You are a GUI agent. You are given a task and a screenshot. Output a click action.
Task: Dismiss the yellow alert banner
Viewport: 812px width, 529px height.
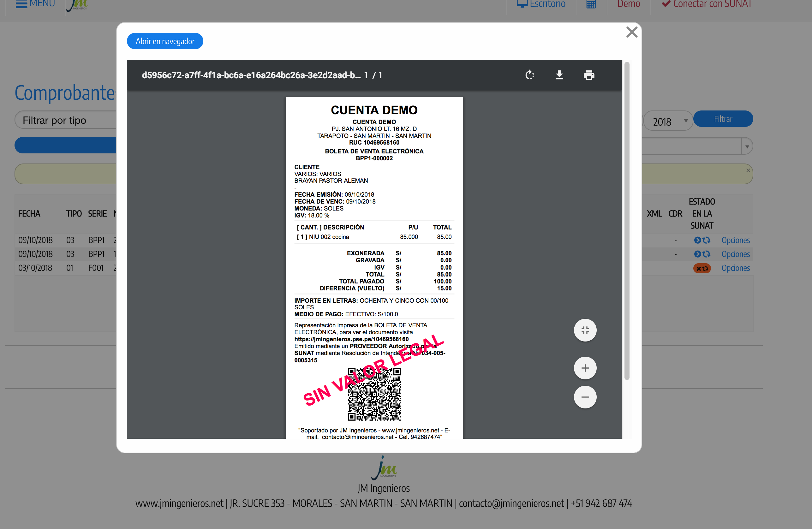[748, 170]
